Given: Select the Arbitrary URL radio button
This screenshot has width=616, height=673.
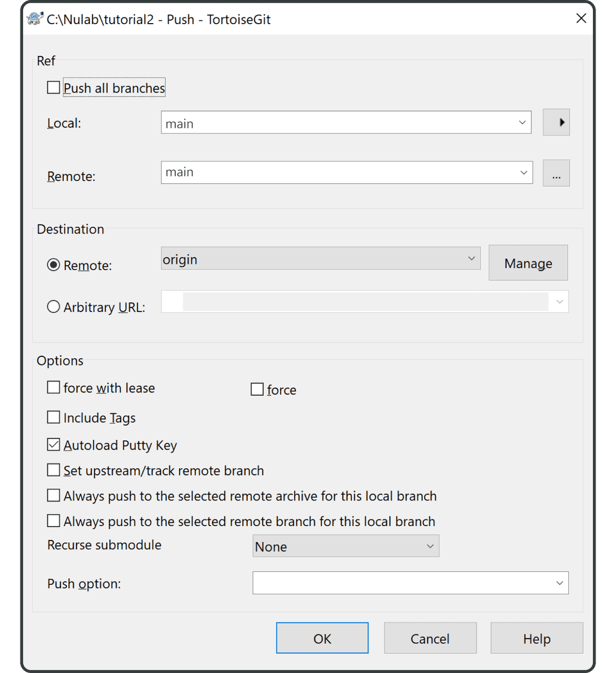Looking at the screenshot, I should (x=53, y=306).
